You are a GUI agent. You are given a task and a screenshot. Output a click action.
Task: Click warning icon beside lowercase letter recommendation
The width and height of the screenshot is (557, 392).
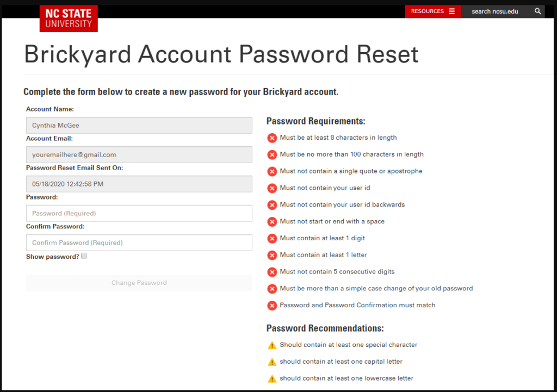272,378
